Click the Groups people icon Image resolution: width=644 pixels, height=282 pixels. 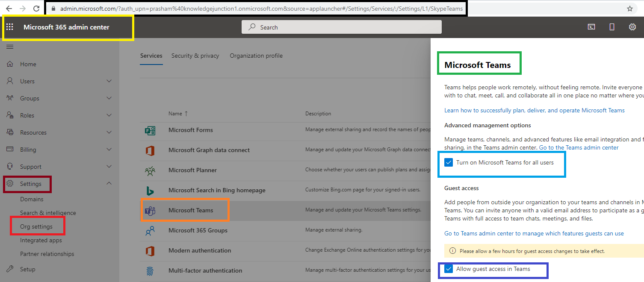coord(10,98)
